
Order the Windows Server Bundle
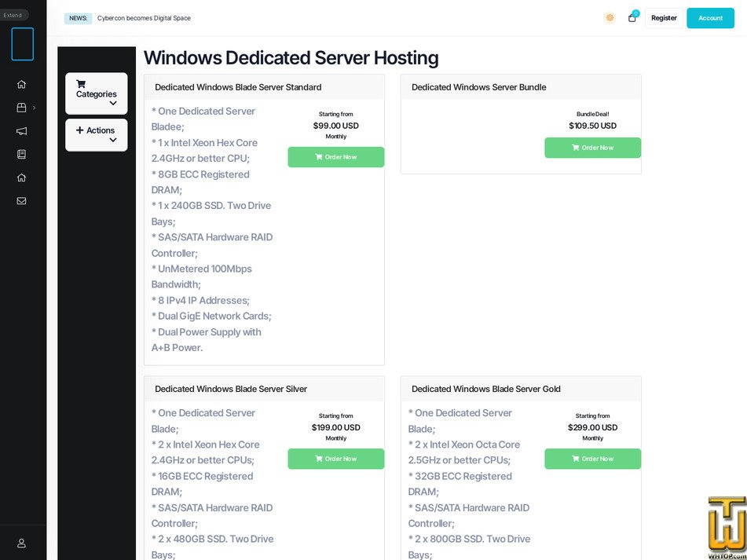592,148
